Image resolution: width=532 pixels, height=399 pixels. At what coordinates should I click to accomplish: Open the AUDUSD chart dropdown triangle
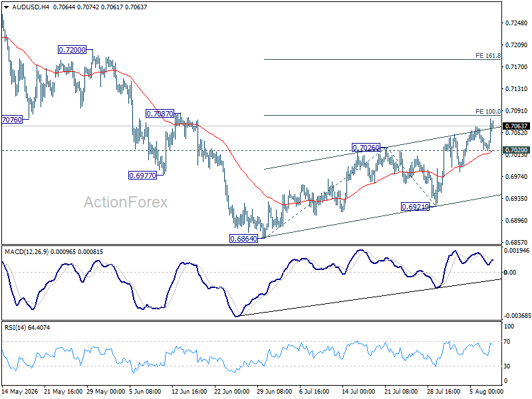click(x=7, y=7)
